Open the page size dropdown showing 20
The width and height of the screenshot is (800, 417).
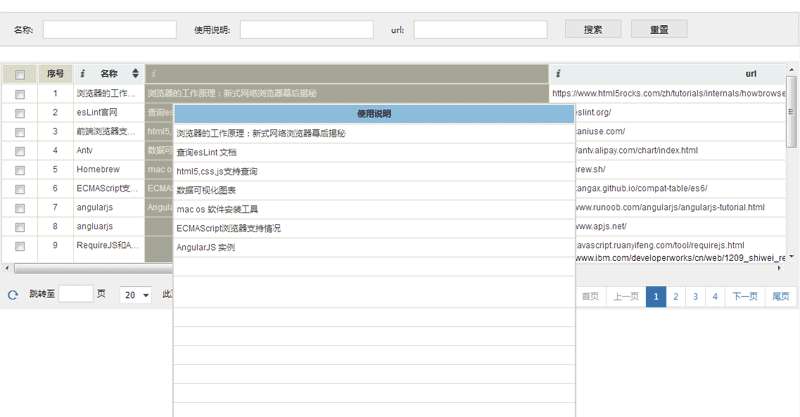tap(135, 295)
